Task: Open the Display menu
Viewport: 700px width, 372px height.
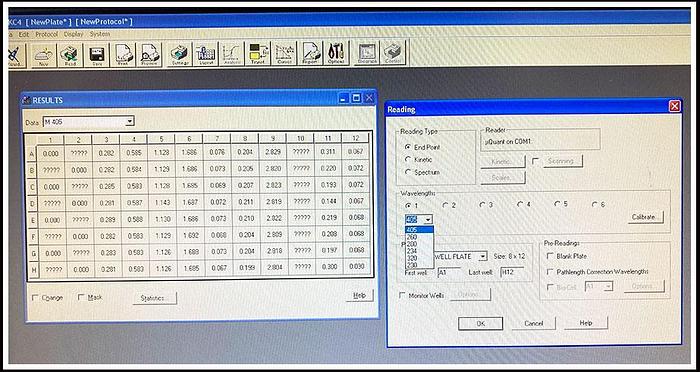Action: click(74, 34)
